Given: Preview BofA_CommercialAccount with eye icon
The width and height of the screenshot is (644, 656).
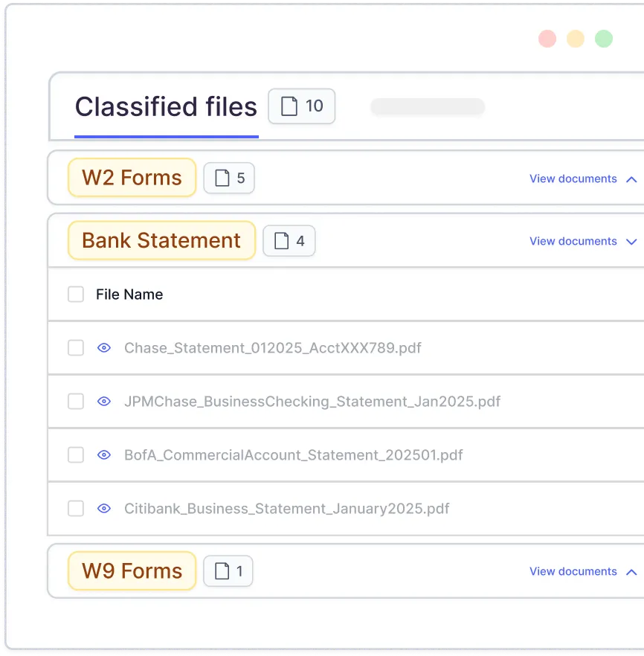Looking at the screenshot, I should pos(104,454).
